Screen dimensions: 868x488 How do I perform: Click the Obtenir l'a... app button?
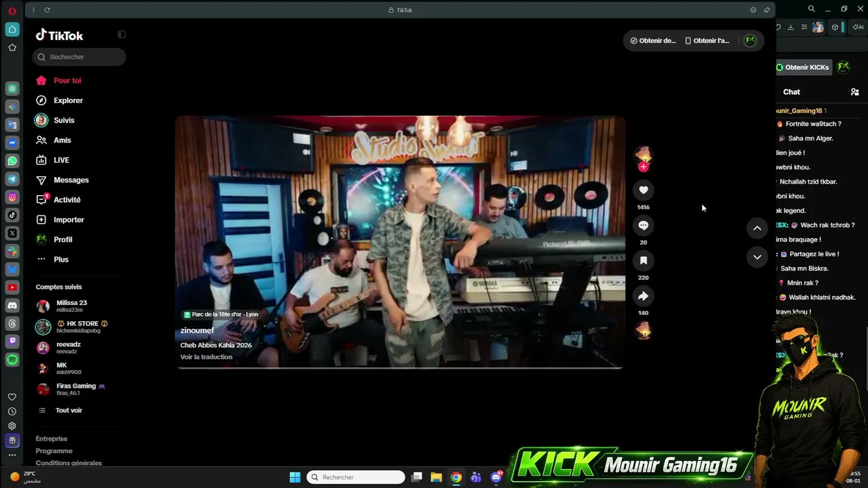707,41
